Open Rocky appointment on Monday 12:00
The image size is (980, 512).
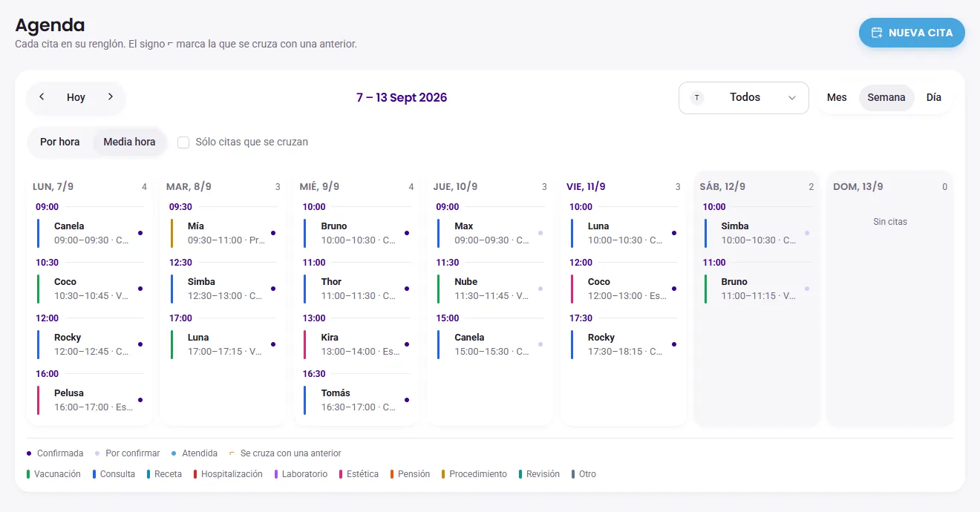[x=90, y=344]
